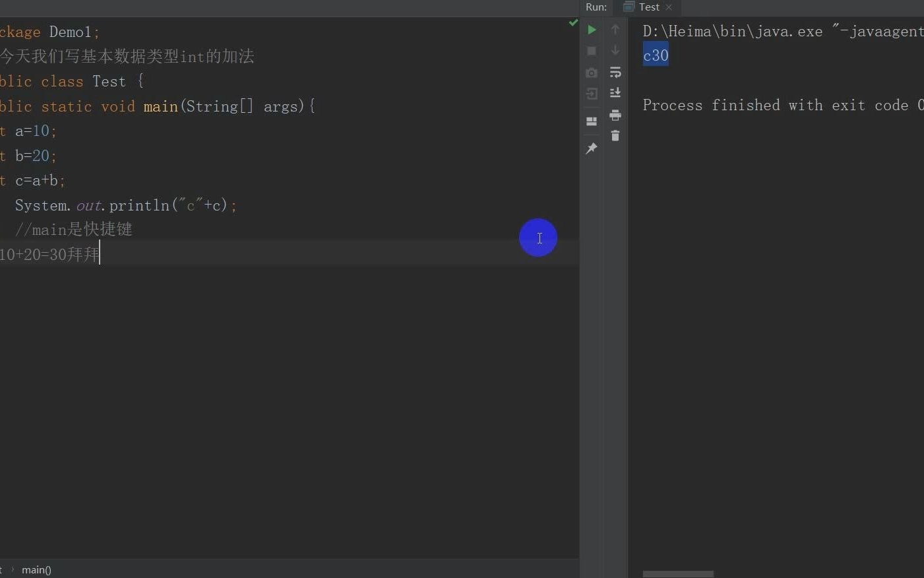Click the Run: panel label
The width and height of the screenshot is (924, 578).
pyautogui.click(x=596, y=7)
